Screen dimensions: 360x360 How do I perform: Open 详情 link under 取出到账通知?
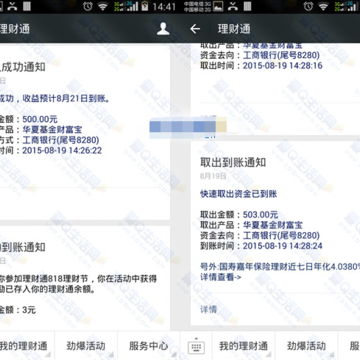[209, 309]
